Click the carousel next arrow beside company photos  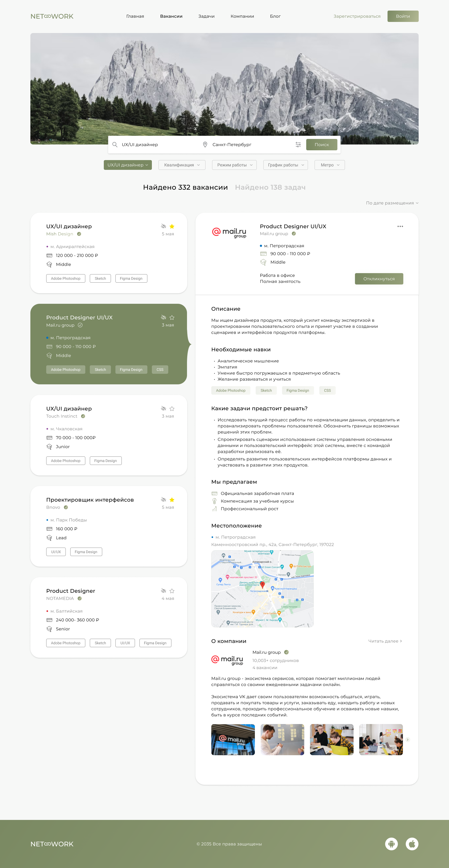(408, 740)
